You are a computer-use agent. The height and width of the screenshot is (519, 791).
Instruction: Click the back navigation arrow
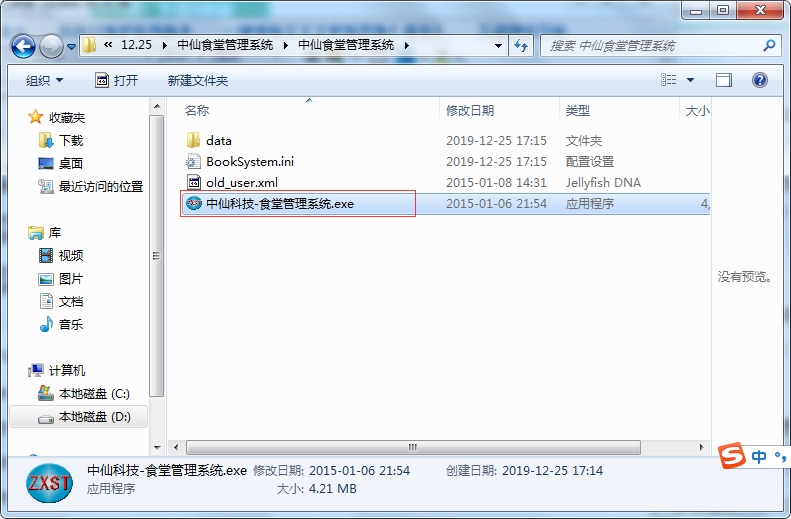pos(23,46)
